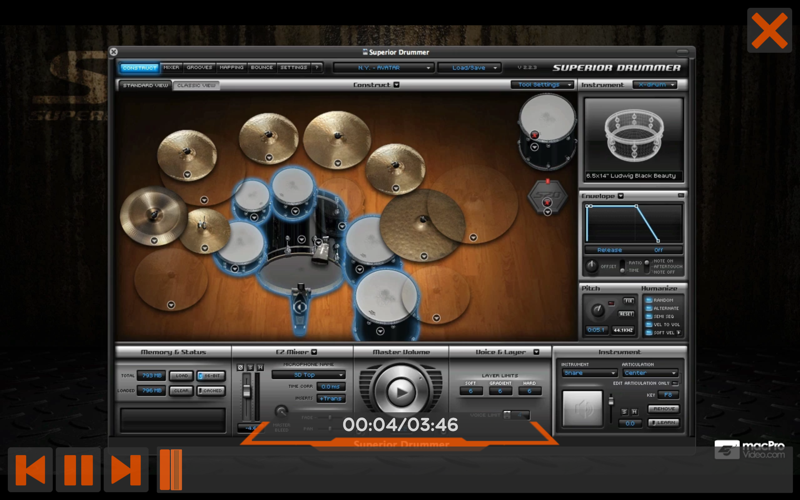Switch to Standard View

[145, 85]
